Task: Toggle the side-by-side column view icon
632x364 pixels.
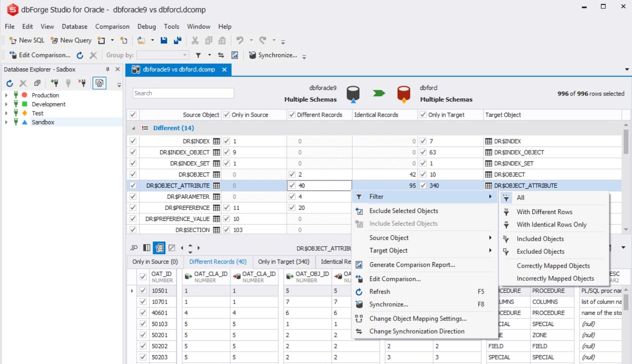Action: point(147,248)
